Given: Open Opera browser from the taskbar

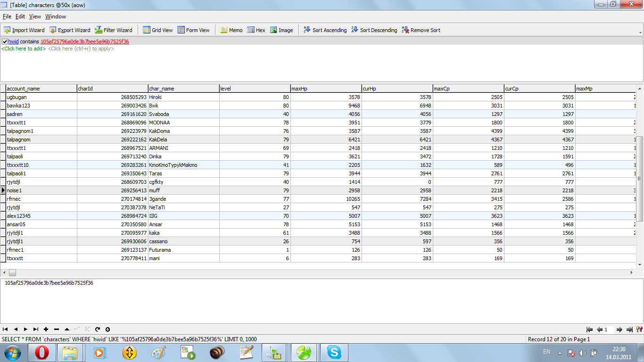Looking at the screenshot, I should pyautogui.click(x=42, y=353).
